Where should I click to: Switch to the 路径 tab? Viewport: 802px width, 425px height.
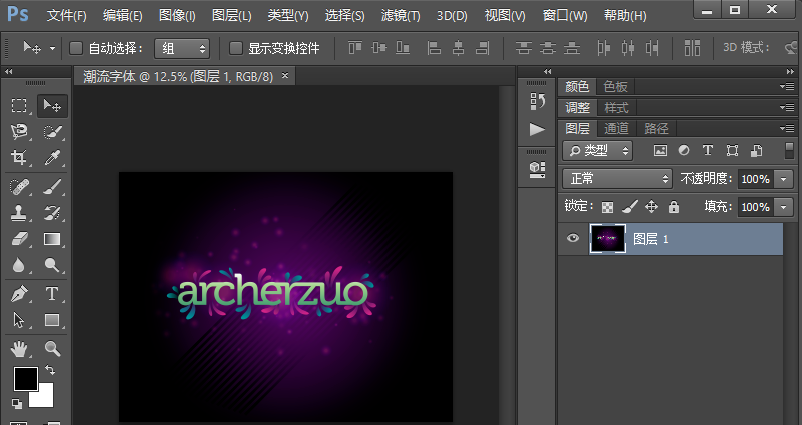tap(656, 128)
